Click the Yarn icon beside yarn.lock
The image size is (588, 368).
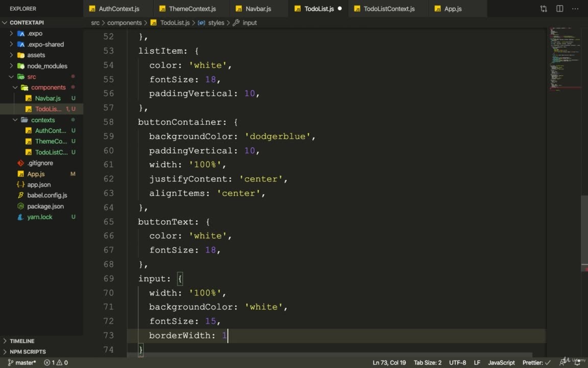[20, 217]
